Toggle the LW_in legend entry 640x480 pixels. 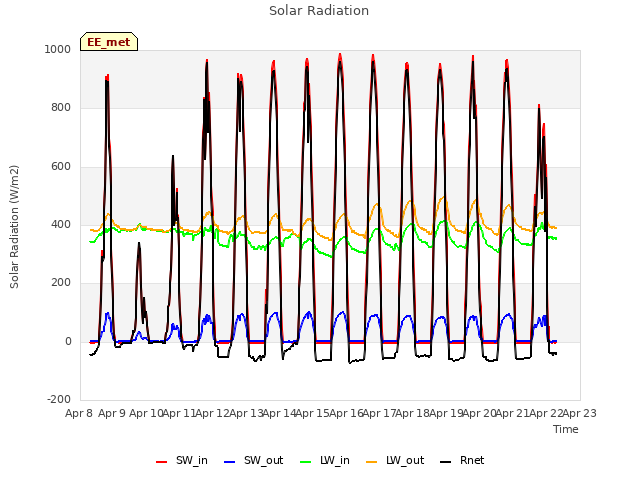click(325, 460)
